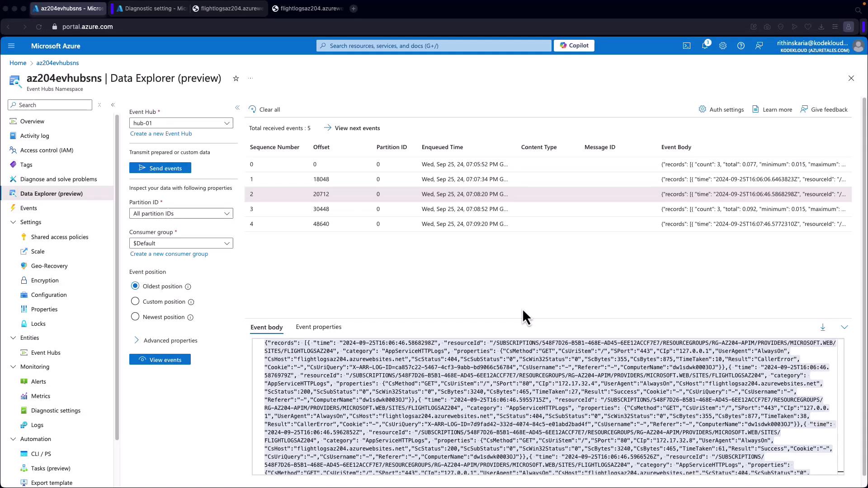Image resolution: width=868 pixels, height=488 pixels.
Task: Select the Custom position radio button
Action: (135, 301)
